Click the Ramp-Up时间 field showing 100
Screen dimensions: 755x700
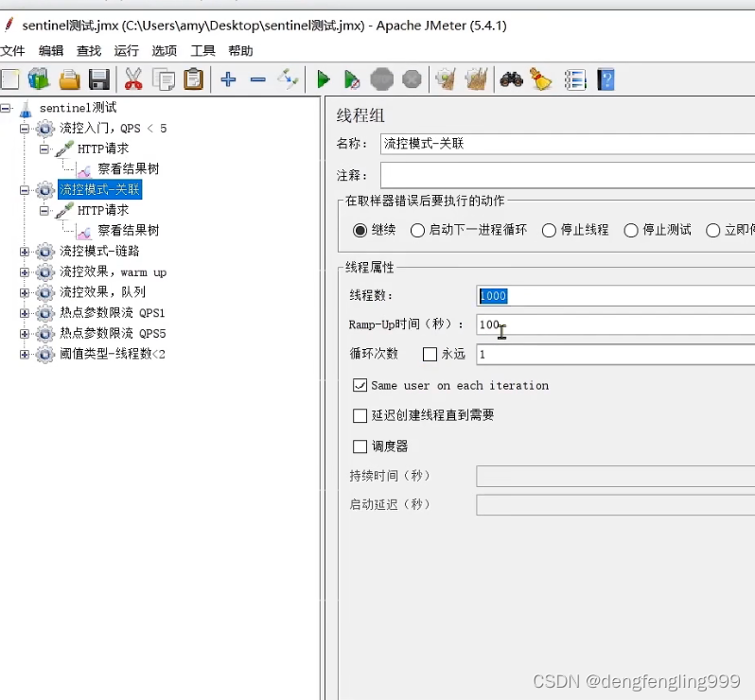coord(615,324)
